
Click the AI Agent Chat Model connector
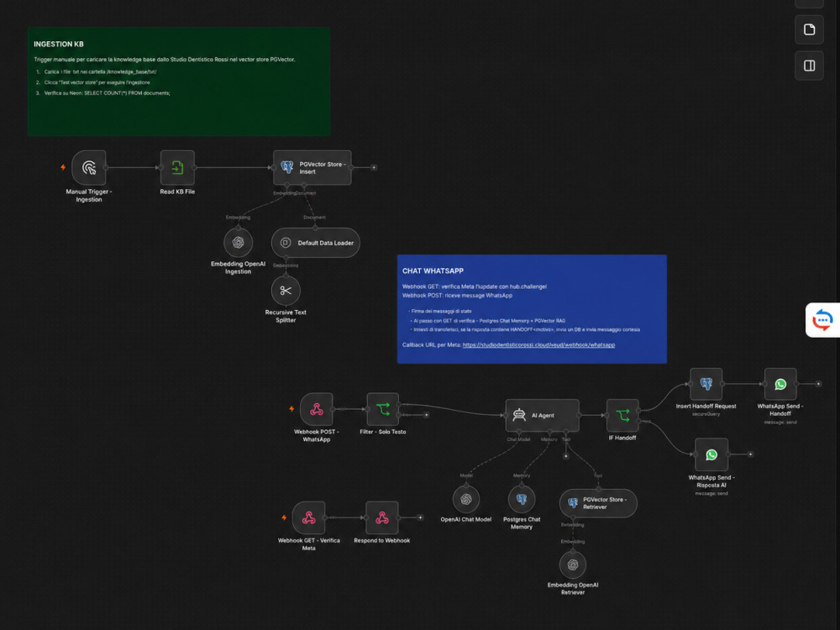coord(518,433)
